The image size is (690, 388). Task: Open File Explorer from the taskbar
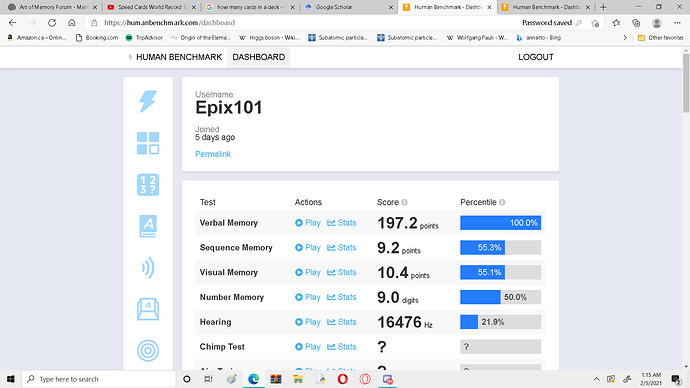298,379
